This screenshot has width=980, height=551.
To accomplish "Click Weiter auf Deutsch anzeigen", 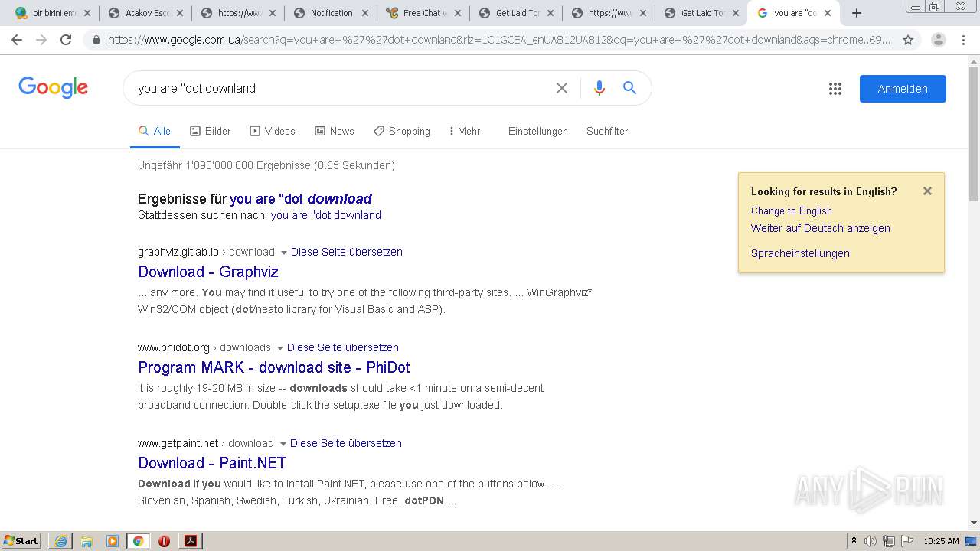I will click(821, 228).
